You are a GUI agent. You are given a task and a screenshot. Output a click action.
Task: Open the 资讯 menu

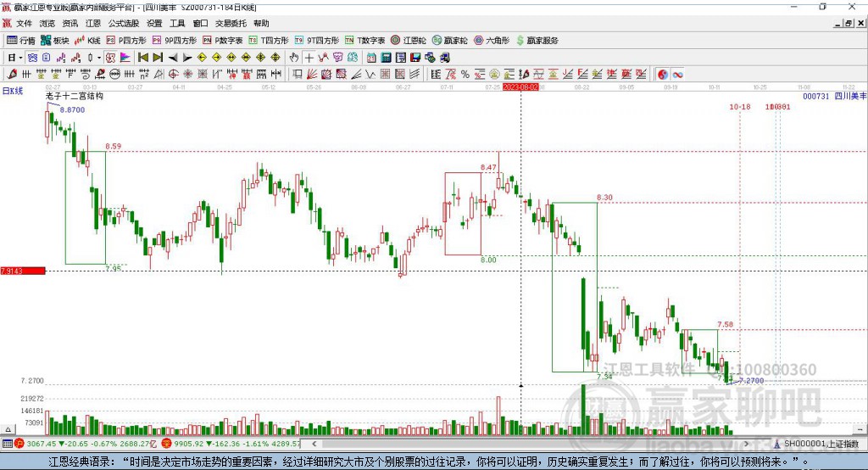(70, 23)
